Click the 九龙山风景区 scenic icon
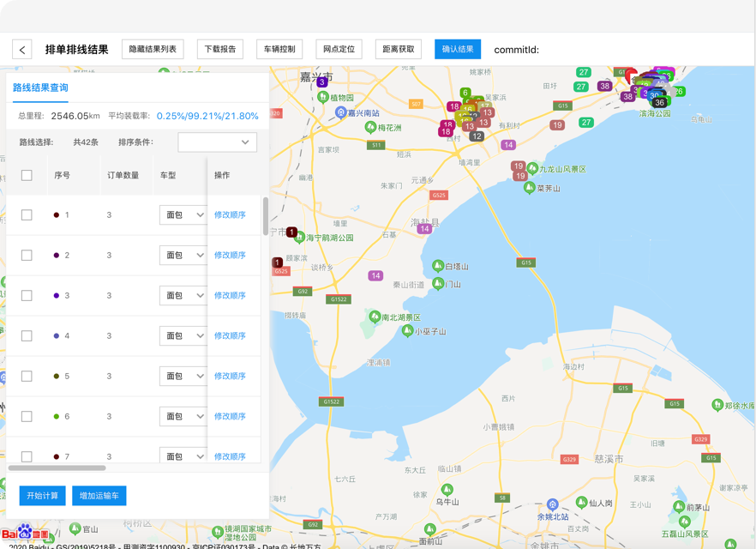This screenshot has width=756, height=549. tap(532, 169)
